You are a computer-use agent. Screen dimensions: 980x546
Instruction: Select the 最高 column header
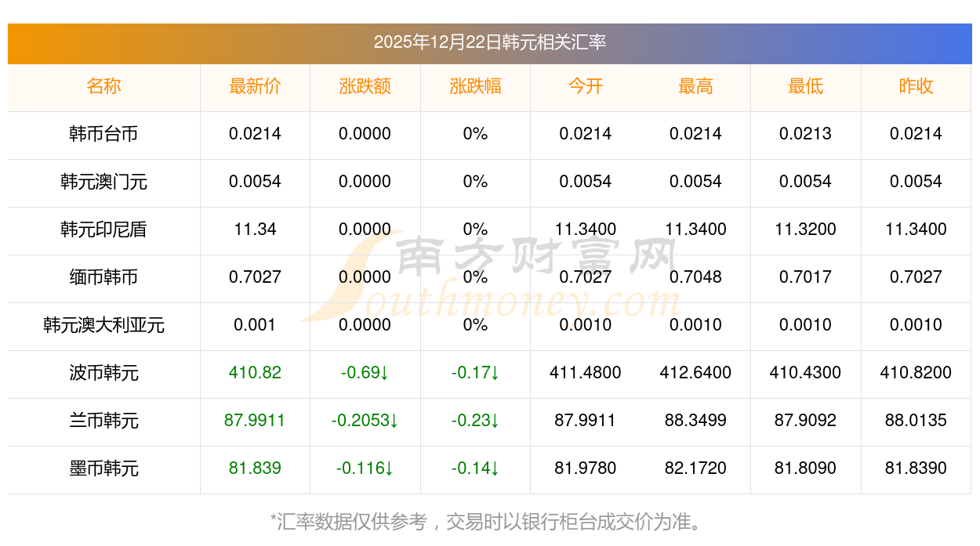(x=695, y=86)
